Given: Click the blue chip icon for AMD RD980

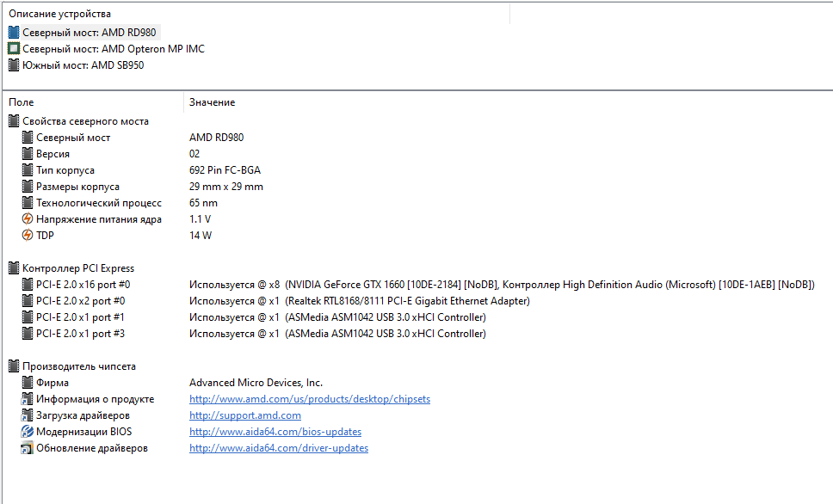Looking at the screenshot, I should [14, 33].
